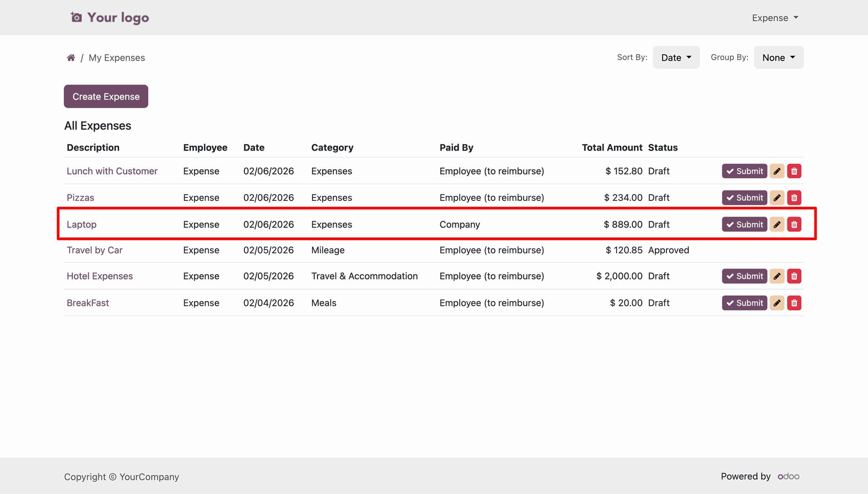Edit the BreakFast expense

pos(777,303)
